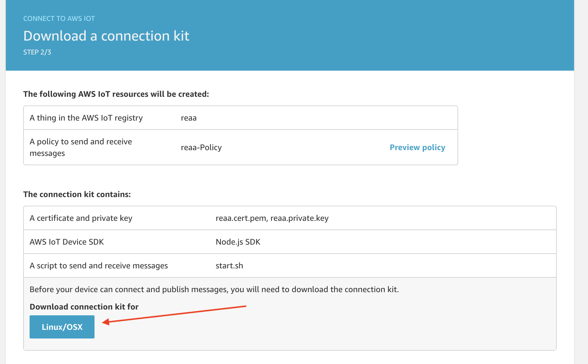Click the CONNECT TO AWS IOT breadcrumb text
The image size is (588, 364).
pyautogui.click(x=59, y=19)
